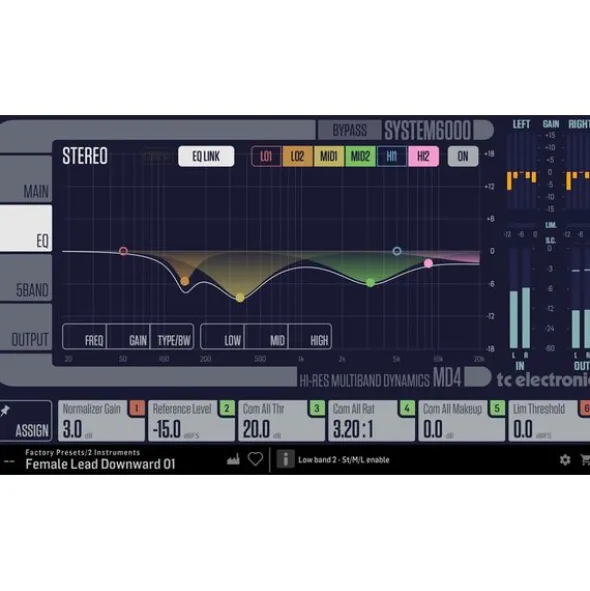Click the Factory Presets/2 Instruments path

point(83,452)
